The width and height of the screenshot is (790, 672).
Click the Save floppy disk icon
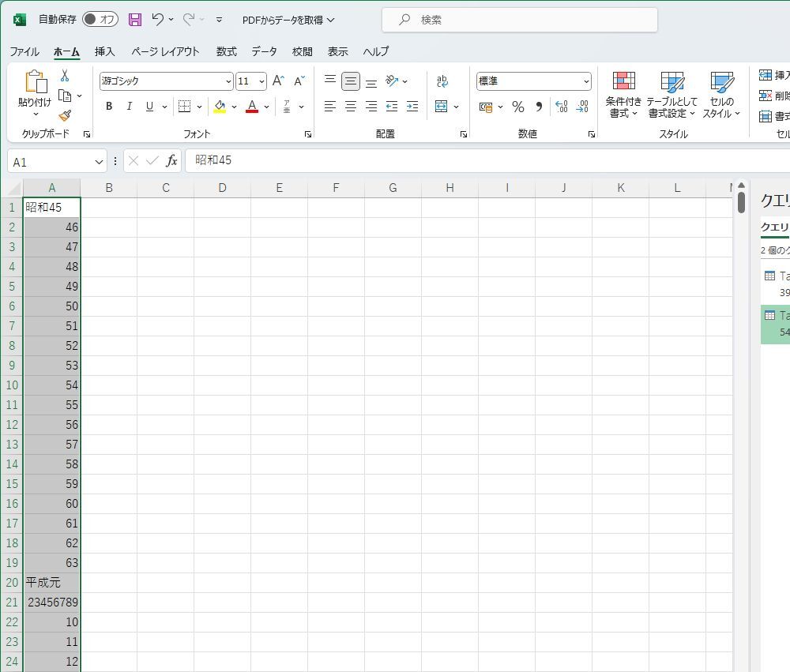coord(135,20)
